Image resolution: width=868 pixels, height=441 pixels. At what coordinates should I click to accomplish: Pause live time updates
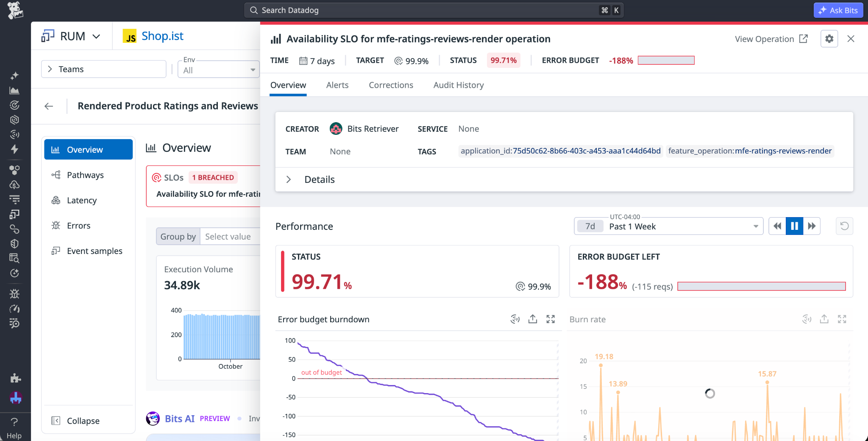pos(795,226)
